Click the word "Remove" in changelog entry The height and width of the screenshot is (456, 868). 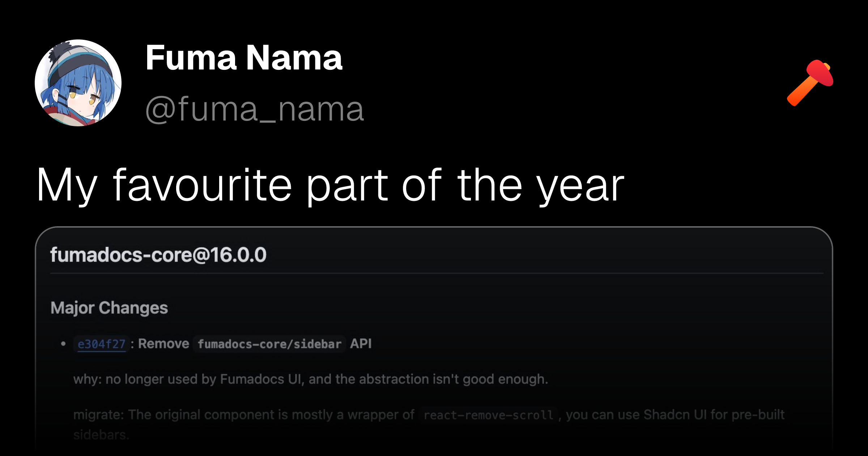click(163, 343)
